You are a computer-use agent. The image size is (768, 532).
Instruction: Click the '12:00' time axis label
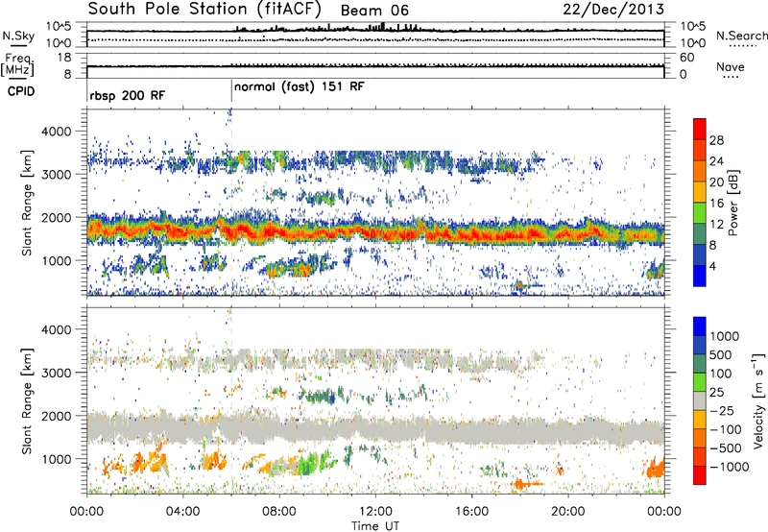coord(375,512)
